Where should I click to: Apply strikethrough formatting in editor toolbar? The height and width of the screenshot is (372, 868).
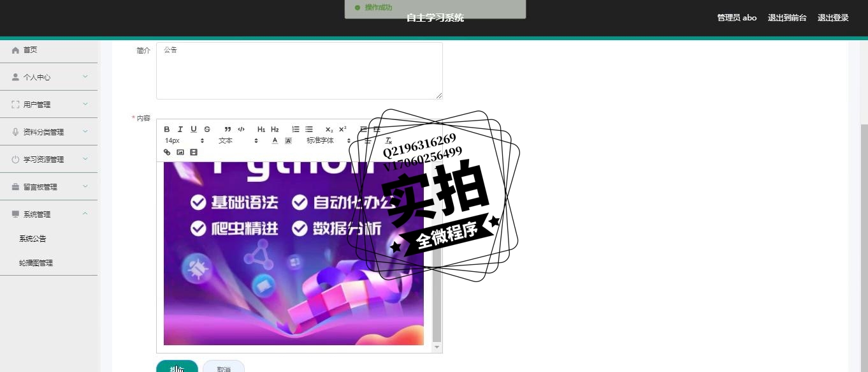[207, 129]
